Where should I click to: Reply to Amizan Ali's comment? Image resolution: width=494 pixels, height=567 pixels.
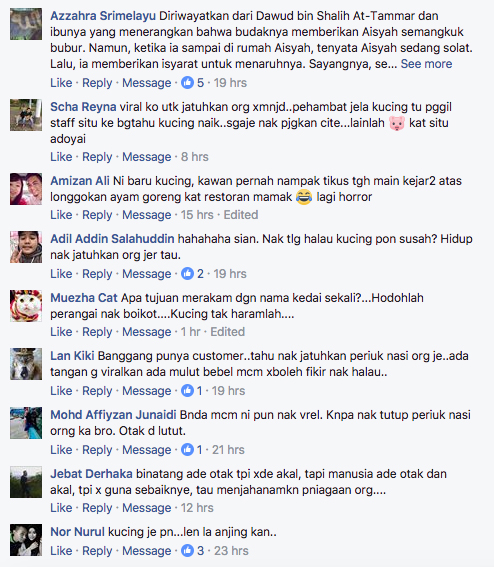[x=97, y=215]
